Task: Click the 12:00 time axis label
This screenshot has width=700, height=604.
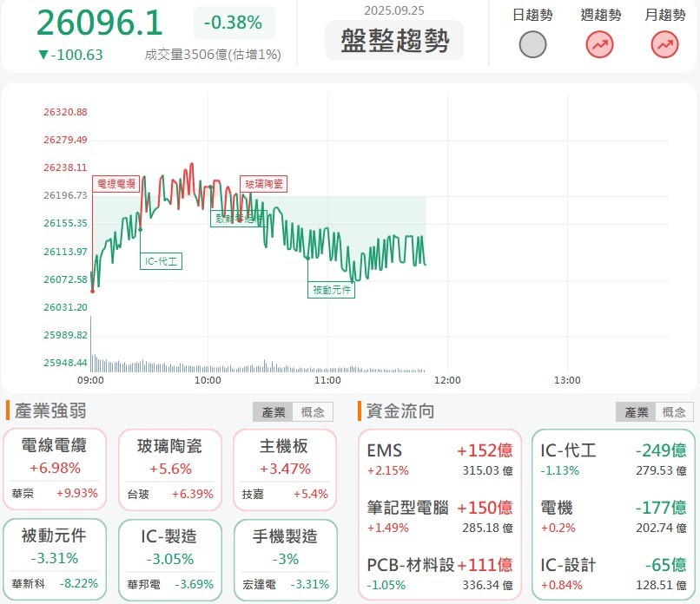Action: pyautogui.click(x=447, y=380)
